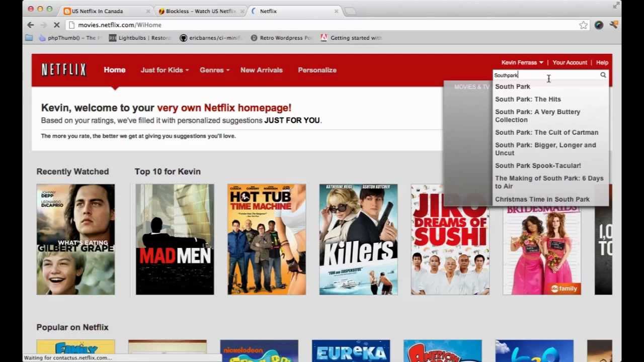Screen dimensions: 644x362
Task: Close the US Netflix In Canada tab
Action: (148, 11)
